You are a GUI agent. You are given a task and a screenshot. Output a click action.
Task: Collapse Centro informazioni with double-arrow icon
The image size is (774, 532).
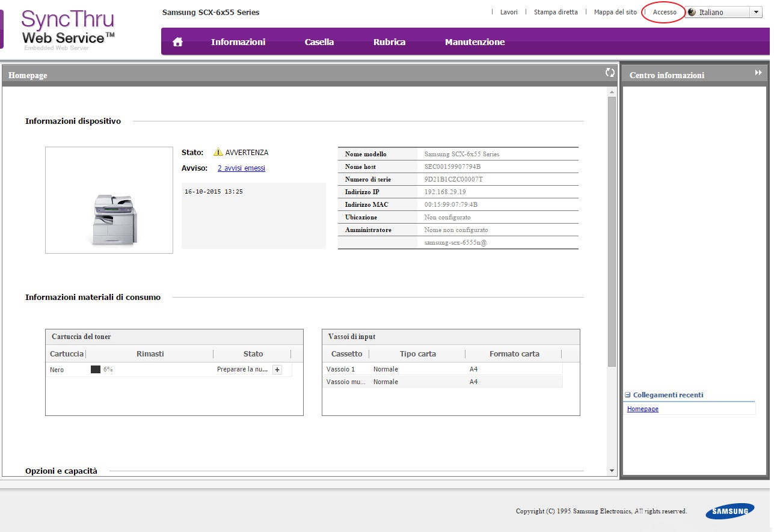click(x=758, y=73)
